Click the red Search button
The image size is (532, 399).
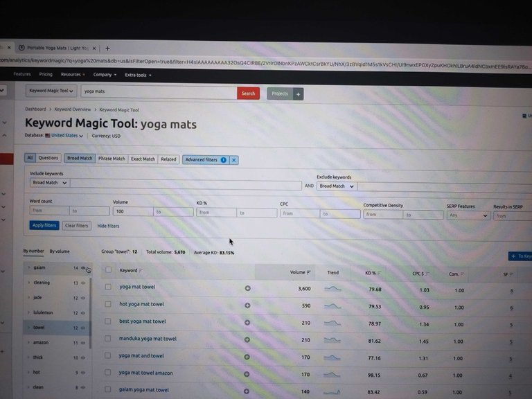click(x=248, y=94)
